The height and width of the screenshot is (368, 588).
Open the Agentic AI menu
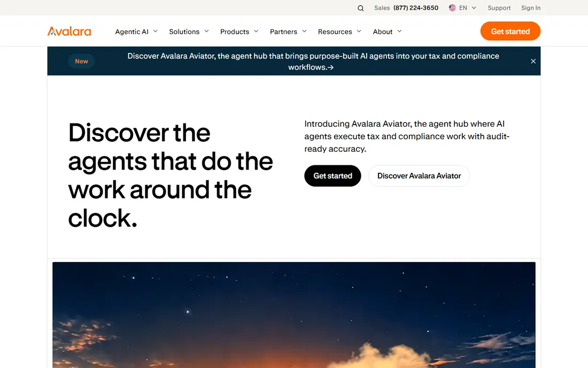(131, 32)
